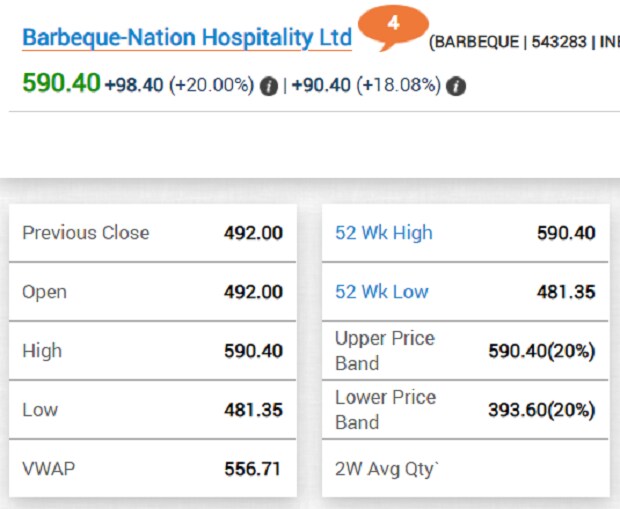
Task: Click the Open price row value
Action: (x=253, y=291)
